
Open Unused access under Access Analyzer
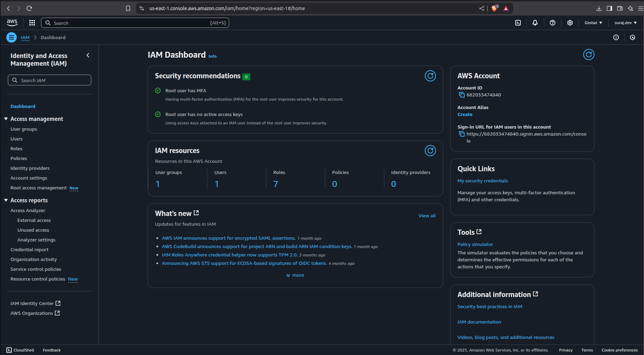click(33, 230)
